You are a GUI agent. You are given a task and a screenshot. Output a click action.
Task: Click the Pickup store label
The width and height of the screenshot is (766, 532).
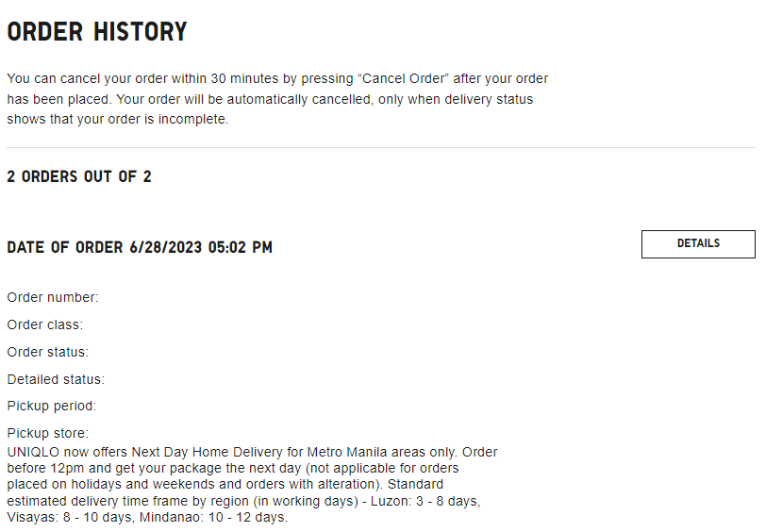click(48, 433)
